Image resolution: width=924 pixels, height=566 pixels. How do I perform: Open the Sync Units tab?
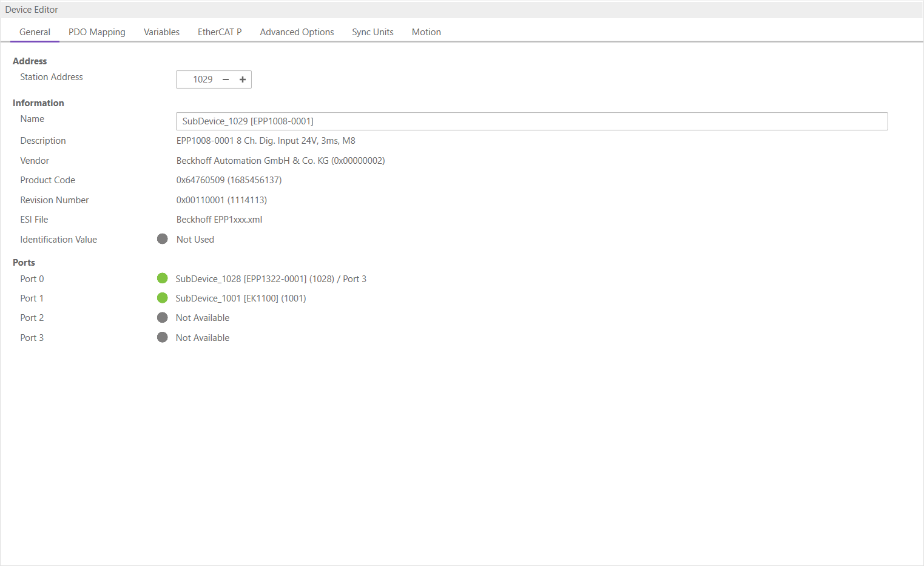(x=373, y=32)
